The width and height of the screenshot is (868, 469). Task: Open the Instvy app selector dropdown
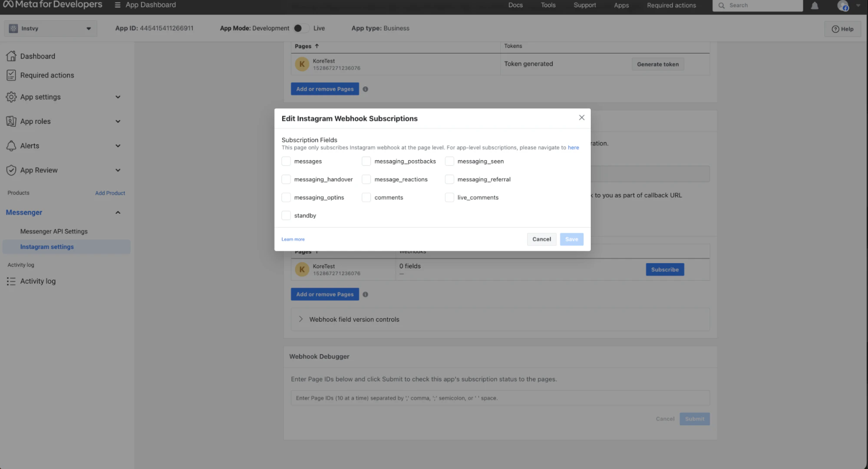(x=50, y=29)
